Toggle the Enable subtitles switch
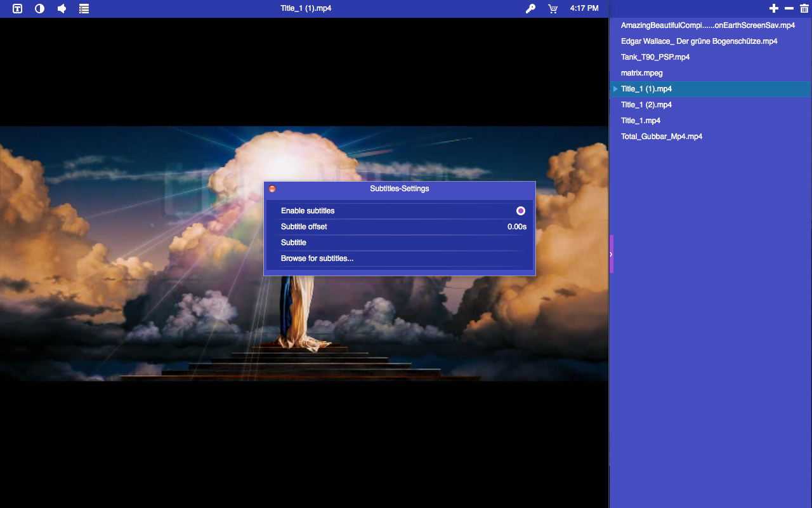The image size is (812, 508). pyautogui.click(x=521, y=211)
